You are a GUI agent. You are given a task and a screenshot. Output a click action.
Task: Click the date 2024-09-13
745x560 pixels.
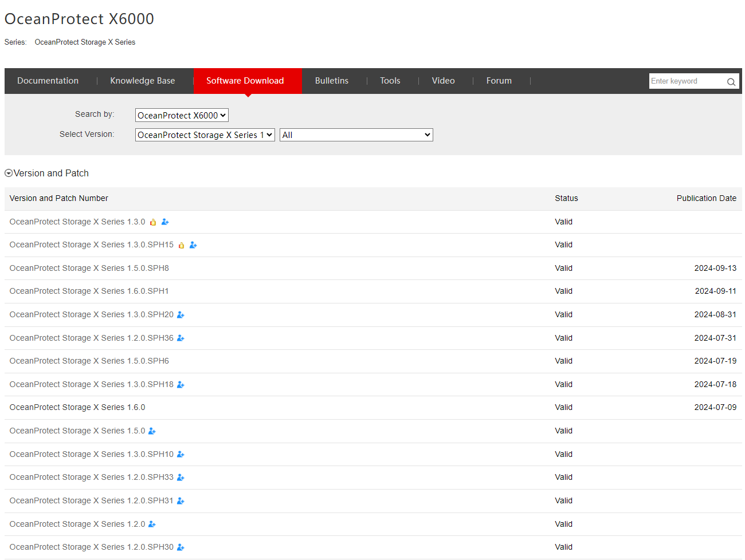point(716,269)
